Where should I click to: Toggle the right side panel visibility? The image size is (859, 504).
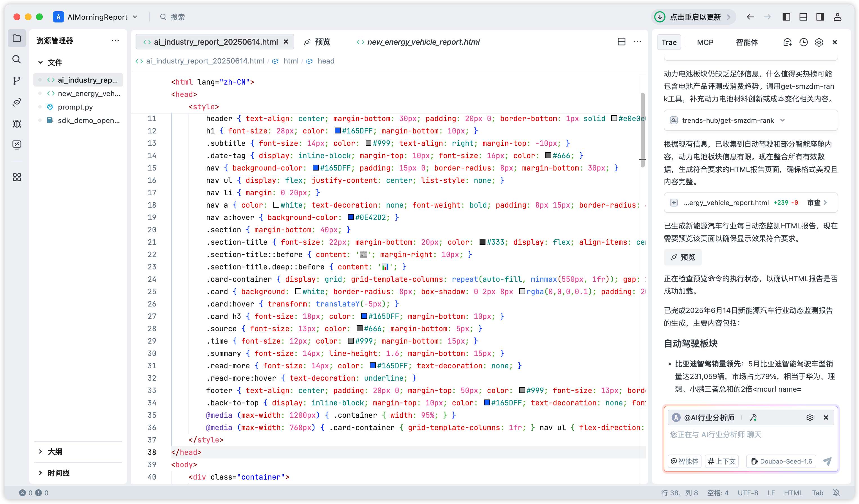(x=820, y=17)
